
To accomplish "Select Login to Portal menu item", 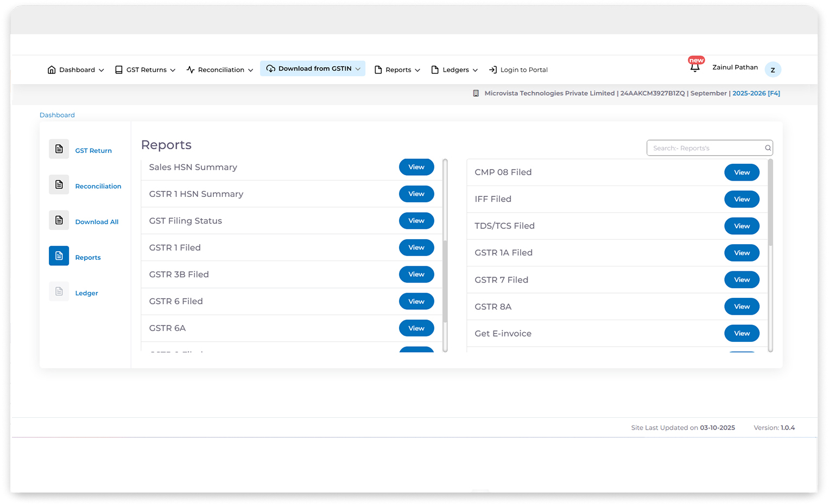I will tap(518, 70).
